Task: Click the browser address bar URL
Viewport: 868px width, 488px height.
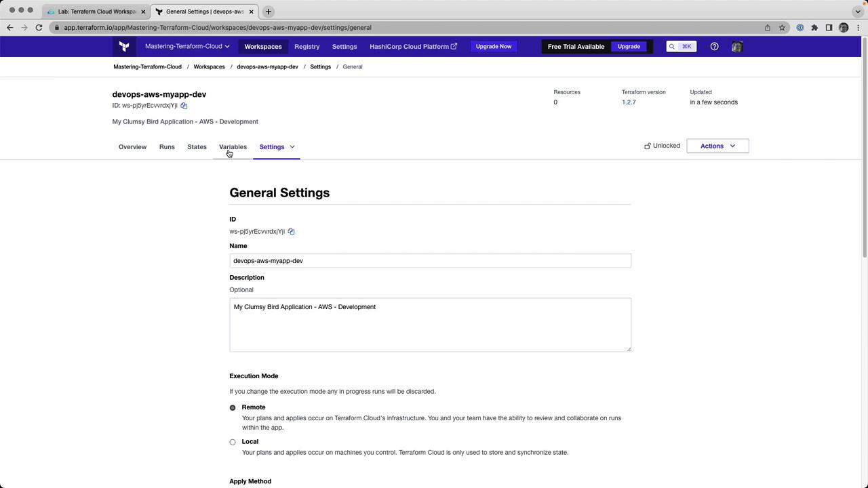Action: tap(218, 28)
